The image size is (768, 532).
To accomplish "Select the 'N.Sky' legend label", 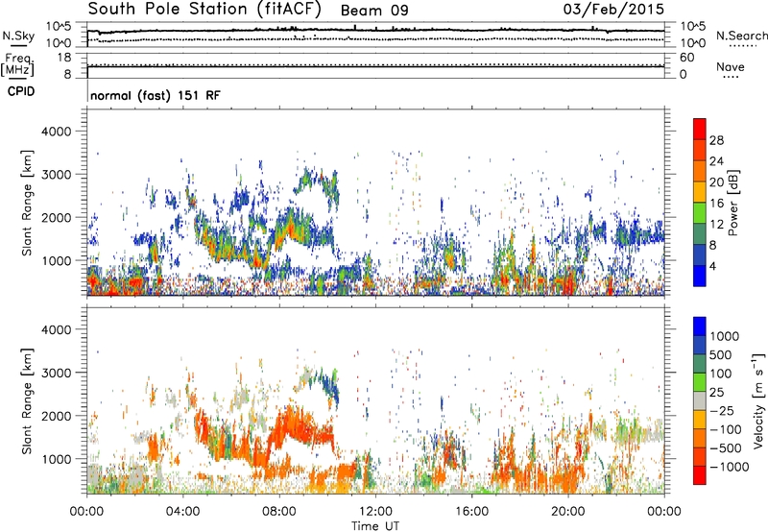I will click(18, 36).
